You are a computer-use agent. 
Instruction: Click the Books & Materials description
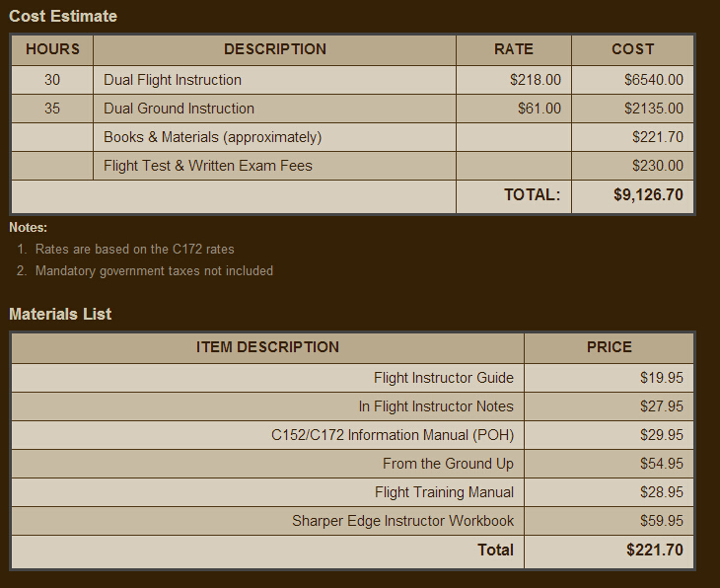tap(212, 137)
